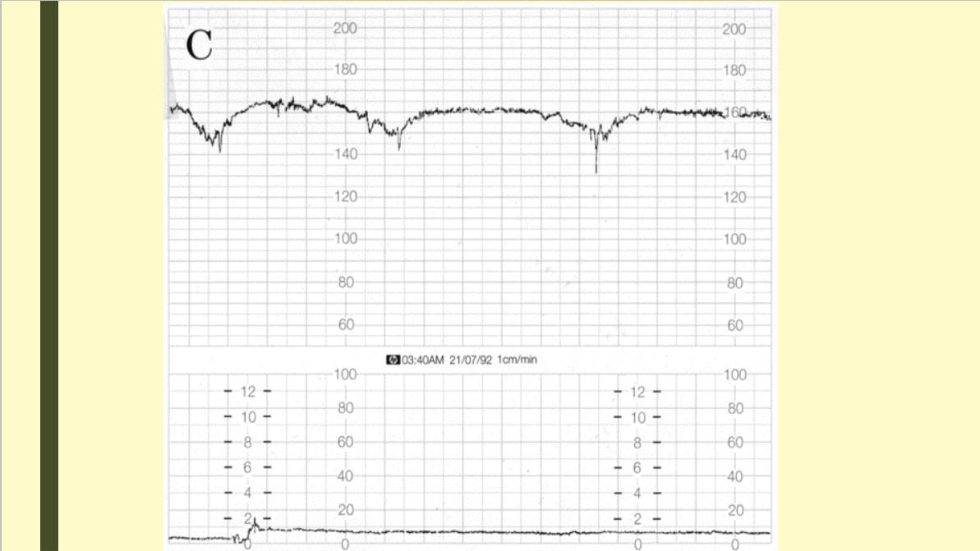Click the deepest heart-rate deceleration spike near 130
The width and height of the screenshot is (980, 551).
click(596, 153)
